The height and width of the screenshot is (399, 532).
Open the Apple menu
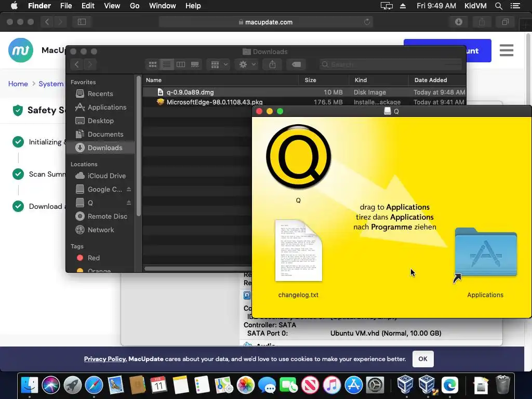(x=14, y=6)
